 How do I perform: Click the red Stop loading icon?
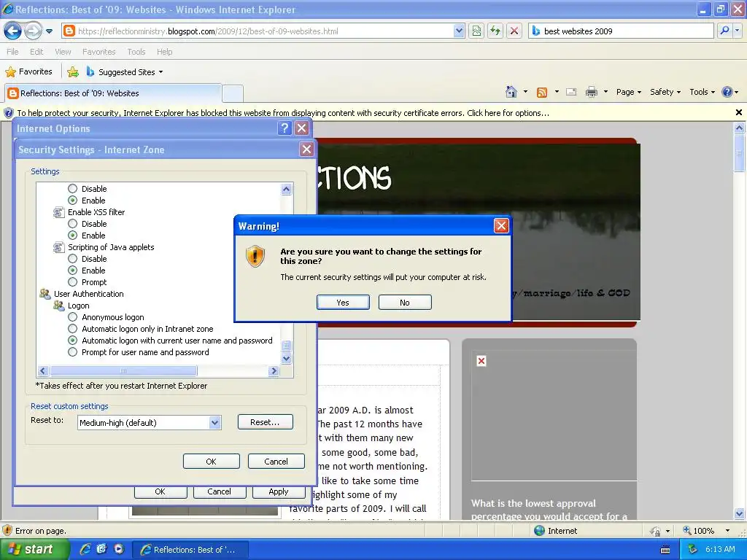[x=514, y=31]
